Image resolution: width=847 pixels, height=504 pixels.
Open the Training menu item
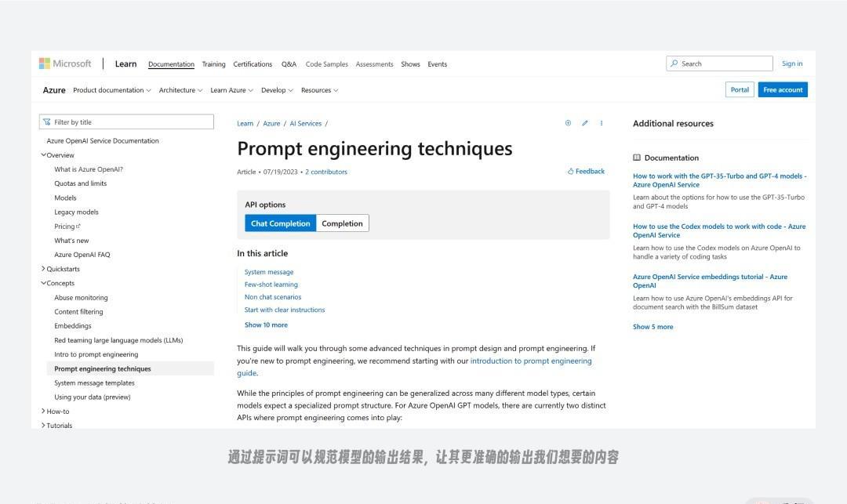tap(213, 64)
